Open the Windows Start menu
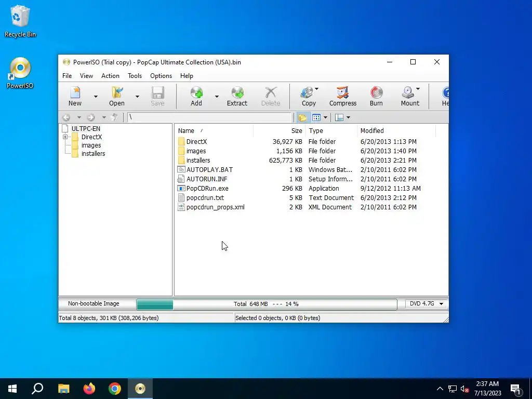532x399 pixels. pyautogui.click(x=12, y=389)
